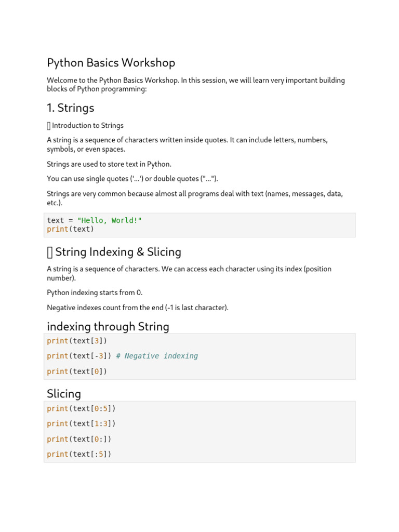This screenshot has width=399, height=532.
Task: Click the "Python indexing starts from 0." sentence
Action: 95,292
